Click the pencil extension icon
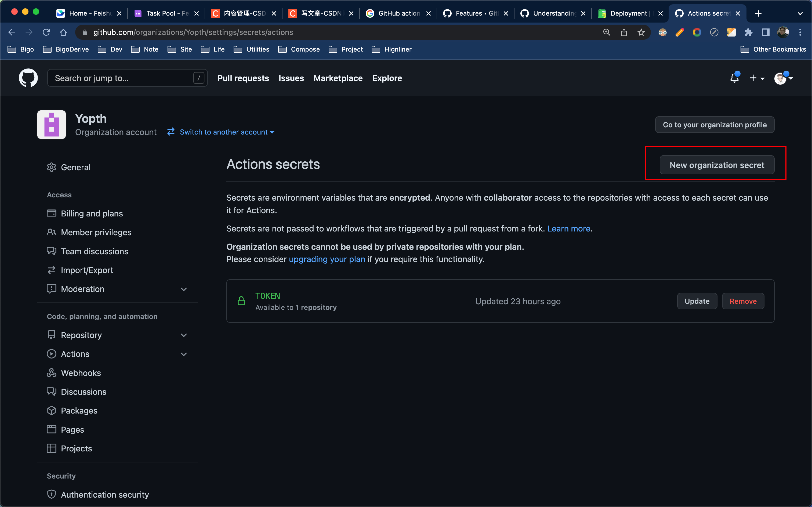Viewport: 812px width, 507px height. tap(680, 32)
